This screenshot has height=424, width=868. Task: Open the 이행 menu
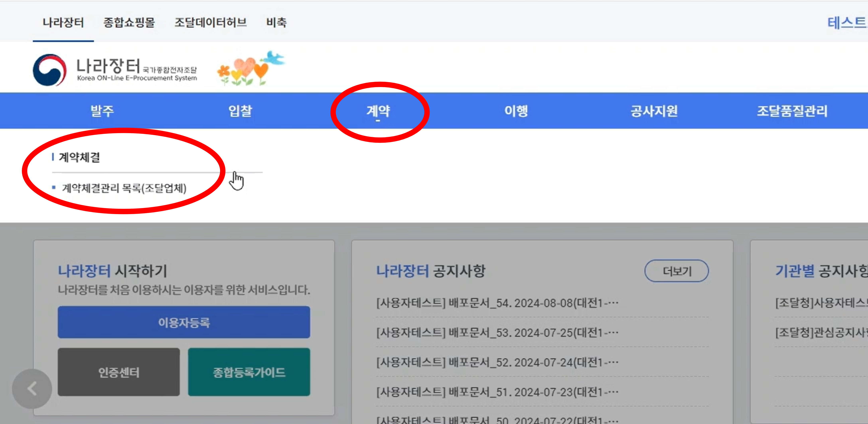[x=516, y=111]
